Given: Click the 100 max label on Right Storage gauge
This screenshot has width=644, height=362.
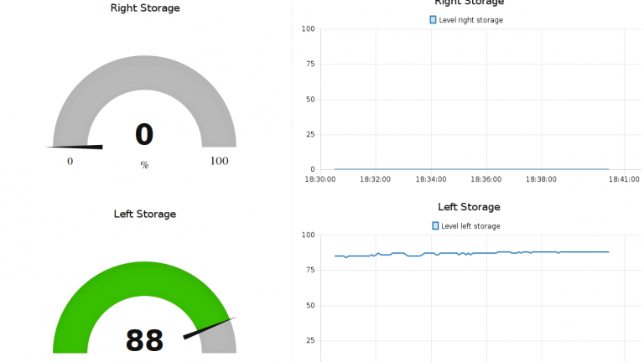Looking at the screenshot, I should 219,161.
